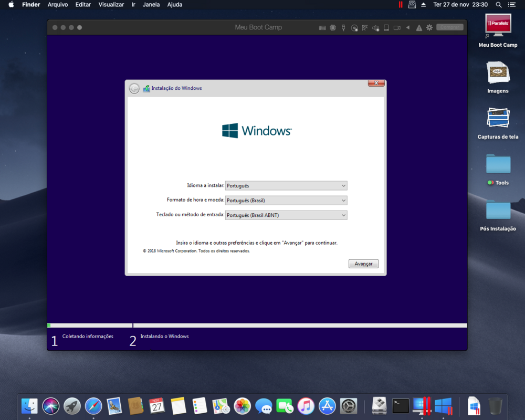This screenshot has width=525, height=420.
Task: Expand the 'Formato de hora e moeda' dropdown
Action: pos(286,201)
